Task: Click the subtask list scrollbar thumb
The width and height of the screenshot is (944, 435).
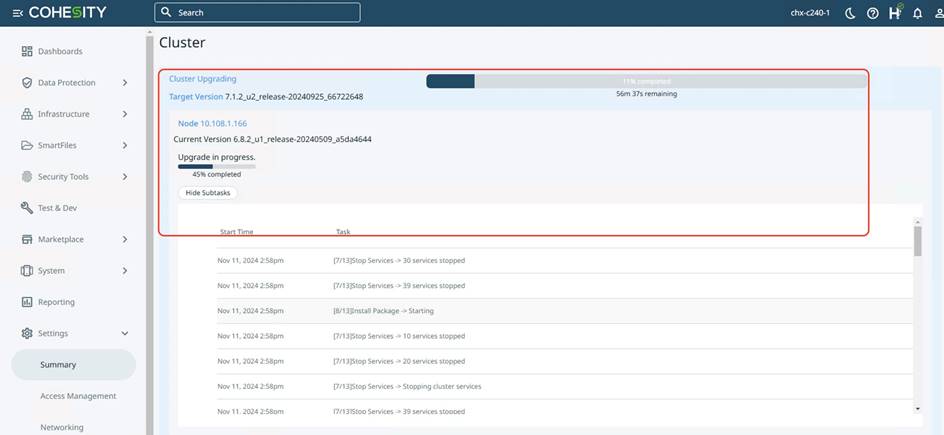Action: tap(918, 241)
